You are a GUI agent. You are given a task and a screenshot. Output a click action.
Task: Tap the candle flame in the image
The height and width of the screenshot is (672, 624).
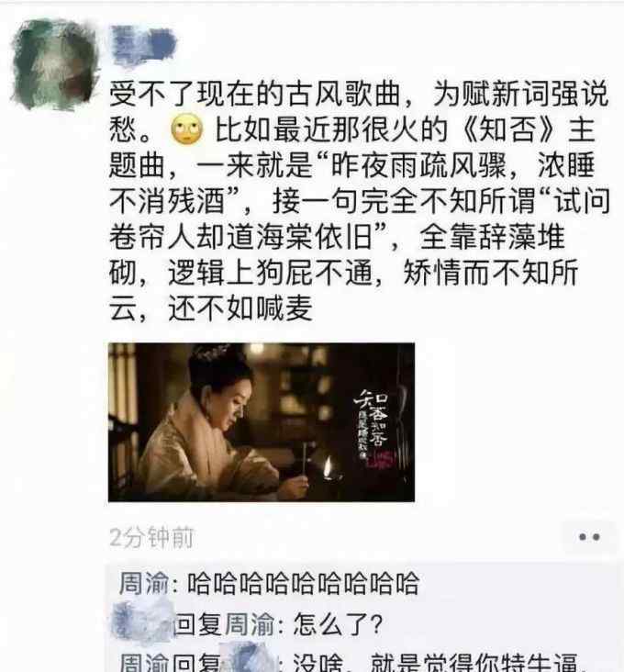(x=329, y=466)
